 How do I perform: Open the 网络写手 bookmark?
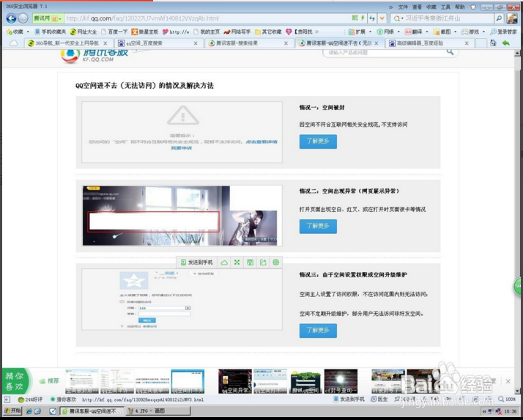(x=237, y=32)
